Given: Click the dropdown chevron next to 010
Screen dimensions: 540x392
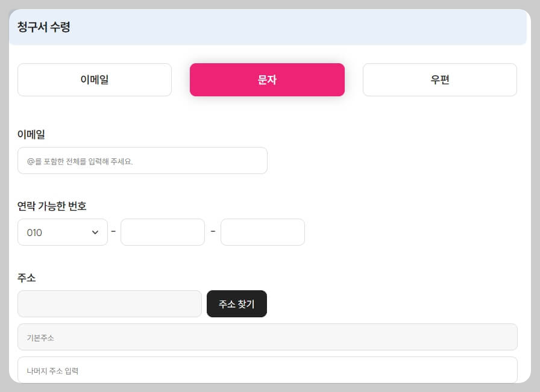Looking at the screenshot, I should pyautogui.click(x=96, y=232).
